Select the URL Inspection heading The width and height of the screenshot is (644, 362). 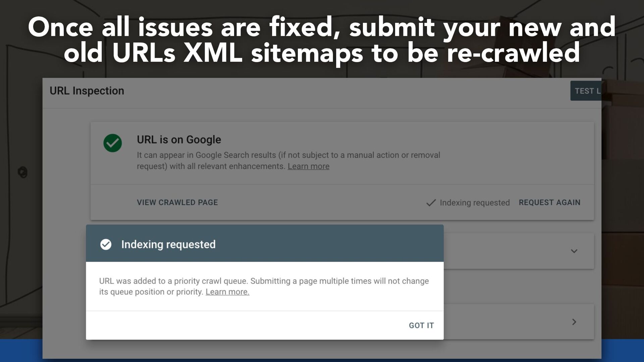pos(87,91)
